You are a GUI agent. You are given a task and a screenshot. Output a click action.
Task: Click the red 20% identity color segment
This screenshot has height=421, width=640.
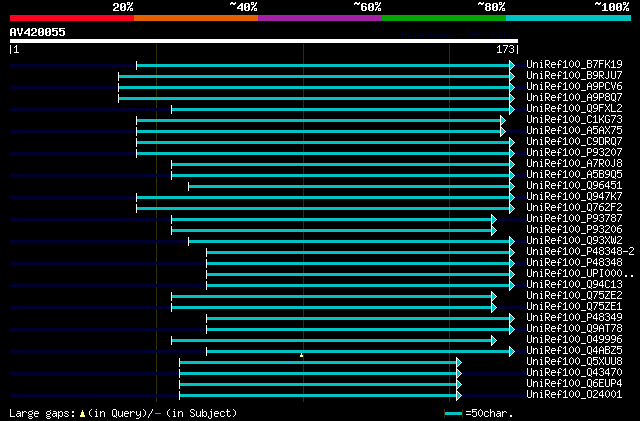tap(72, 18)
